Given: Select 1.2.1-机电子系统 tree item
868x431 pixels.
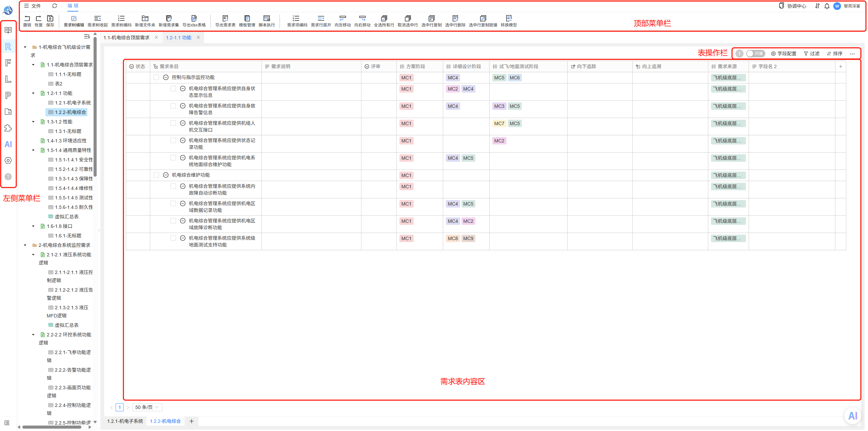Looking at the screenshot, I should pos(70,103).
